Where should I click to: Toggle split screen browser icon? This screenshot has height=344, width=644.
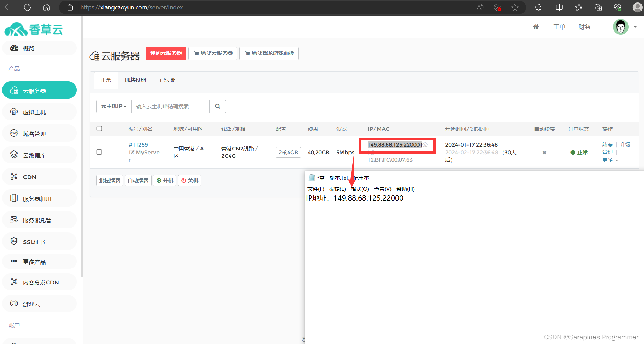tap(559, 7)
